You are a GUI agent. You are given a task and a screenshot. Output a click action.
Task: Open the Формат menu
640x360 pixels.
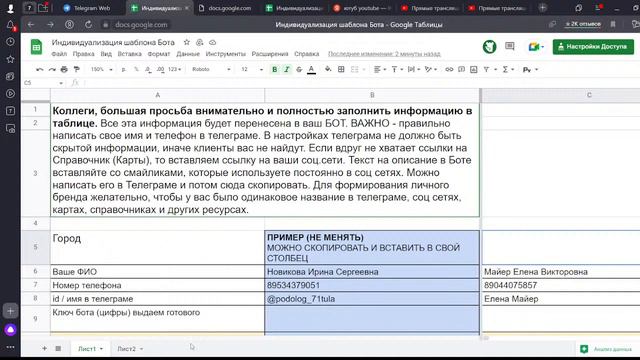159,54
